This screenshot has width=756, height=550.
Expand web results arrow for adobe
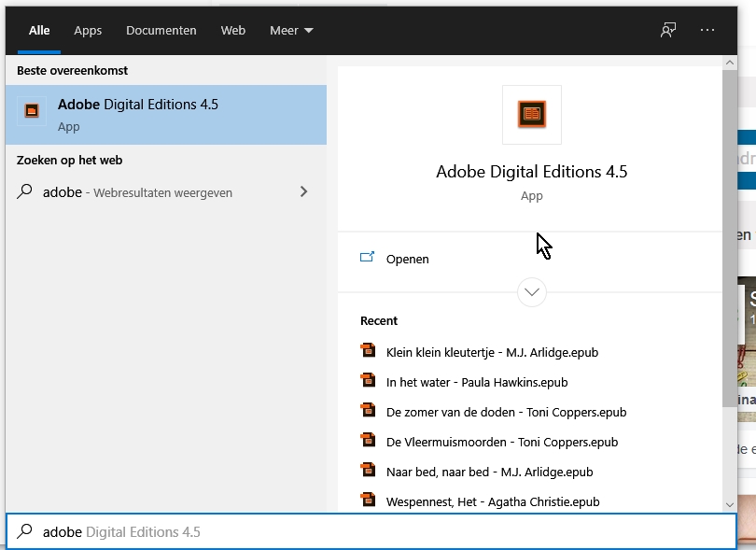303,191
